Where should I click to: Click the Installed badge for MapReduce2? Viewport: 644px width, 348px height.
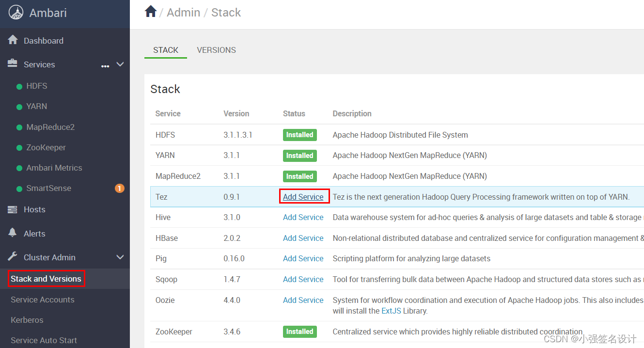(299, 176)
